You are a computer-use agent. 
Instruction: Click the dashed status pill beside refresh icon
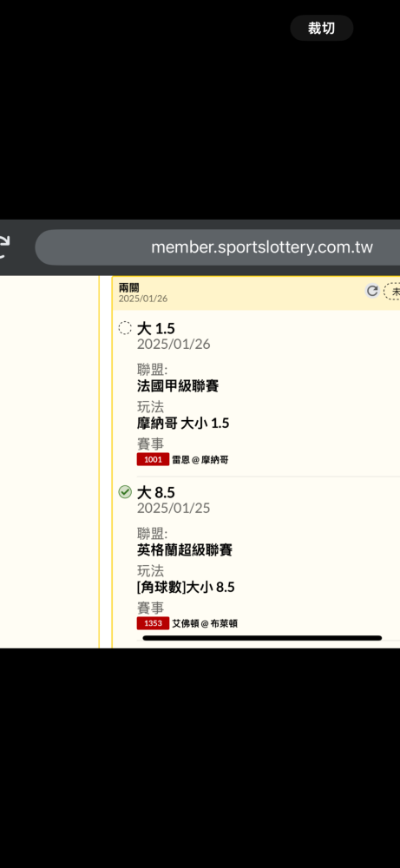coord(391,291)
